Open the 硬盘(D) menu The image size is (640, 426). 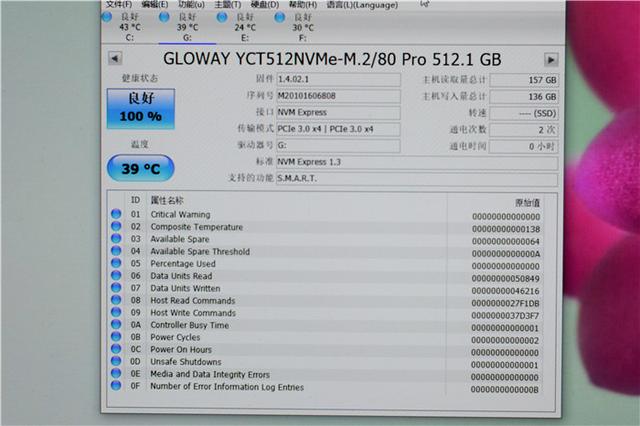pyautogui.click(x=265, y=4)
